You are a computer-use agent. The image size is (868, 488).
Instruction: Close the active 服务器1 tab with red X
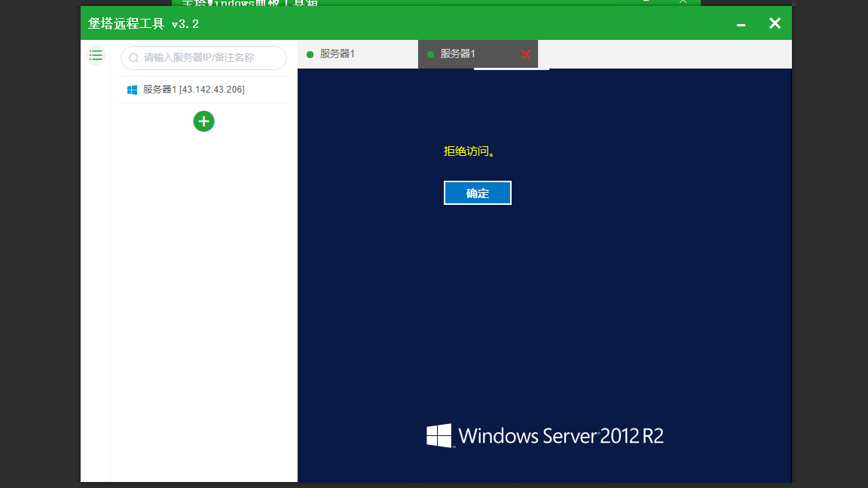click(x=525, y=54)
